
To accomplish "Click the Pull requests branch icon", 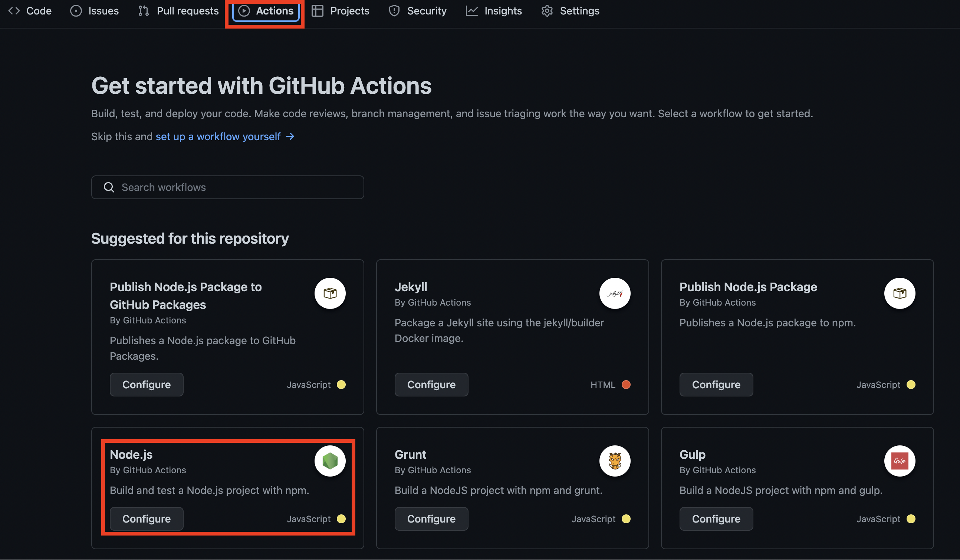I will tap(144, 11).
